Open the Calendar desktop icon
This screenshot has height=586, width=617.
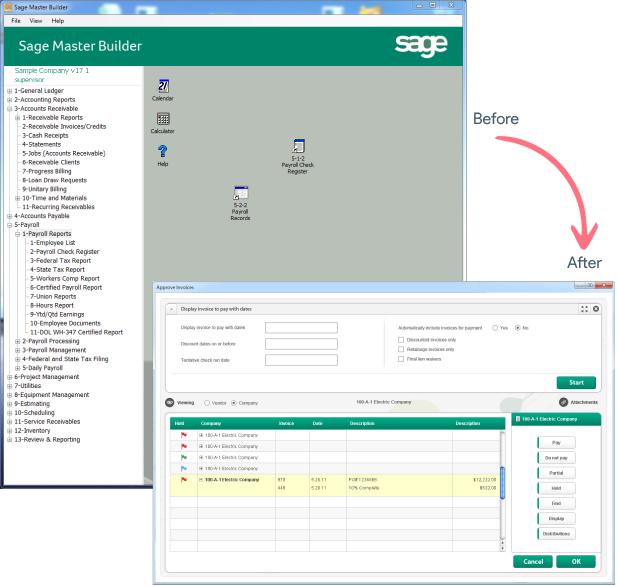pos(163,90)
